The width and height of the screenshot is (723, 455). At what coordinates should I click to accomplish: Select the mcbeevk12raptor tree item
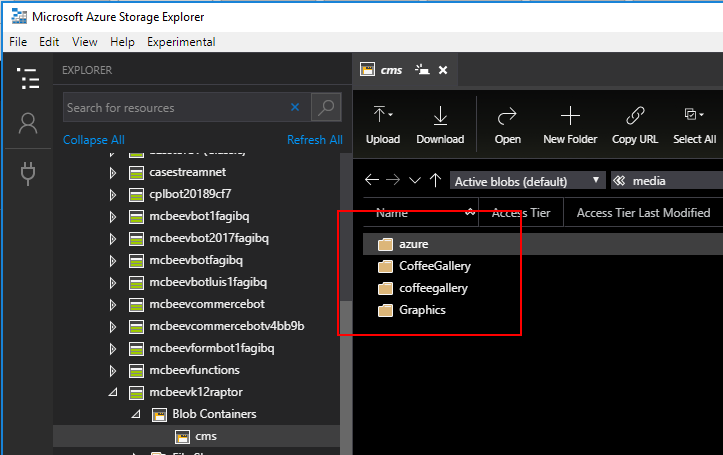pos(196,392)
